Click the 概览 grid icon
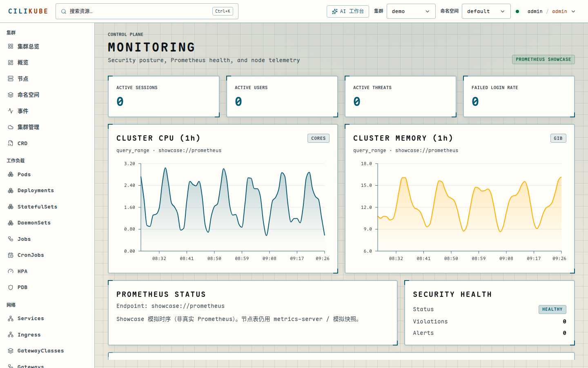The image size is (588, 368). click(x=11, y=63)
